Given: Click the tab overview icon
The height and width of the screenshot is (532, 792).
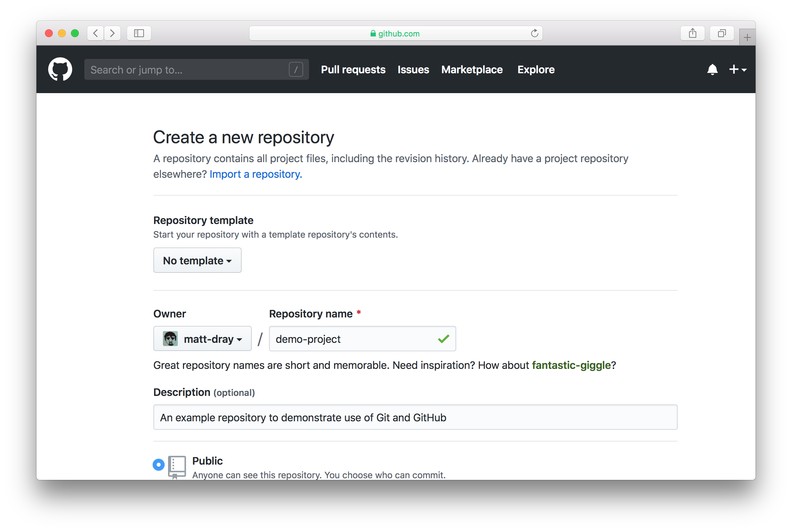Looking at the screenshot, I should 721,33.
